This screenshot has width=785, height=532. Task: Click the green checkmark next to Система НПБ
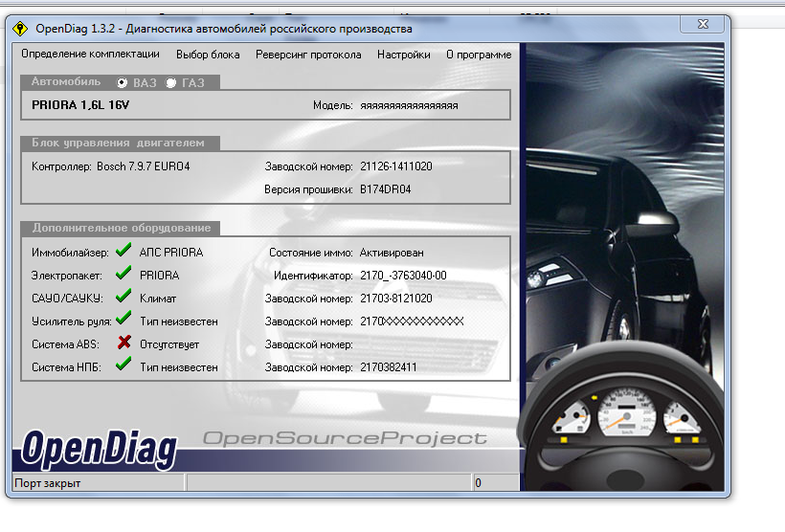(x=123, y=364)
